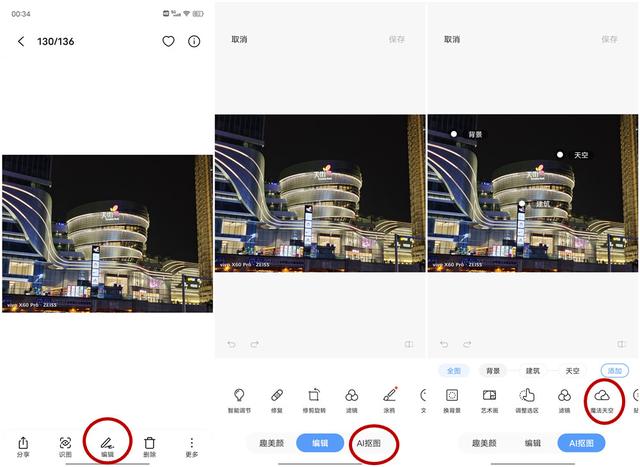Switch to the 趣美颜 tab in middle screen
Screen dimensions: 640x467
pyautogui.click(x=271, y=443)
